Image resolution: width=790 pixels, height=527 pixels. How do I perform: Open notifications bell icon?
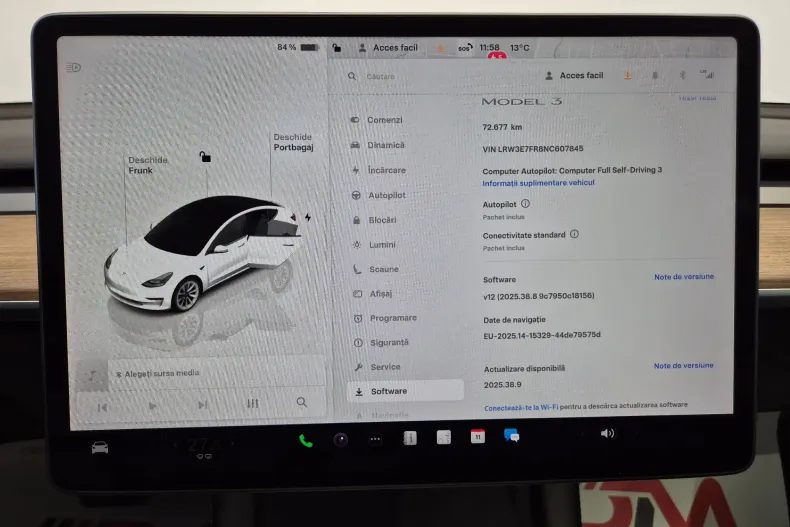point(655,76)
